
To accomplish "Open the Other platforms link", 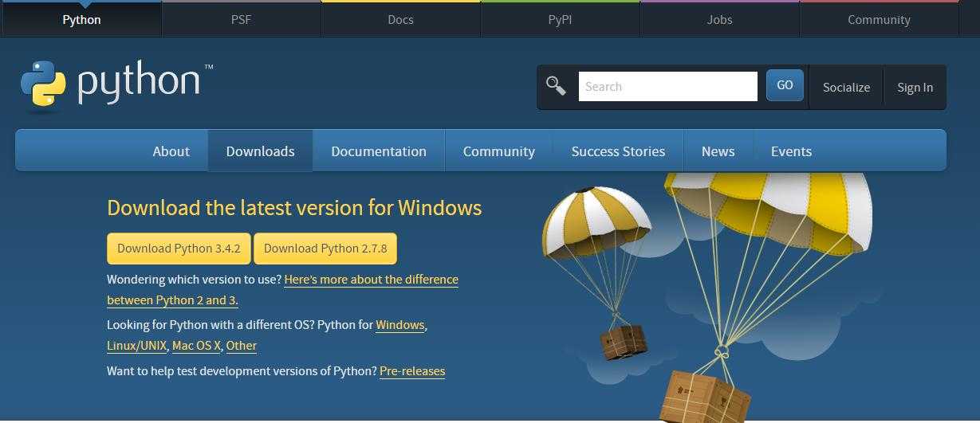I will [x=242, y=346].
